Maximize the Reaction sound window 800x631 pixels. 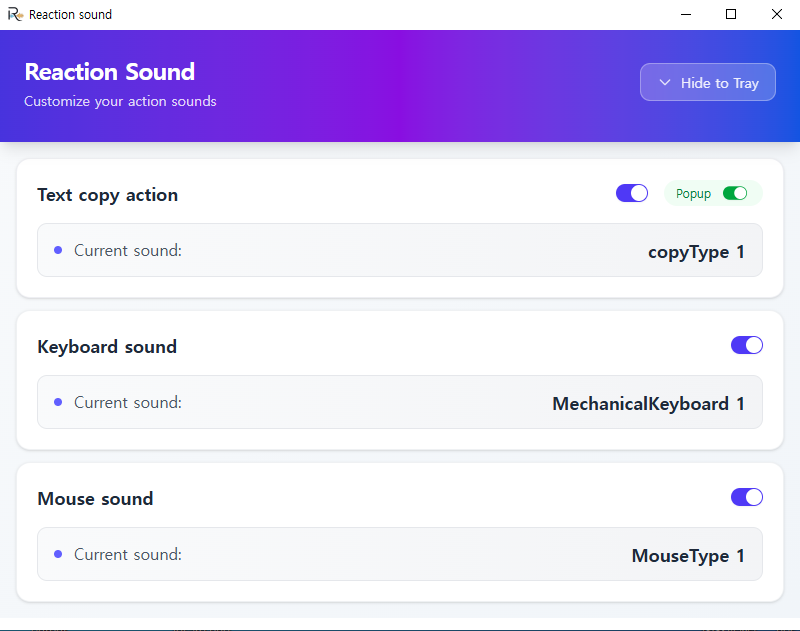pos(731,15)
